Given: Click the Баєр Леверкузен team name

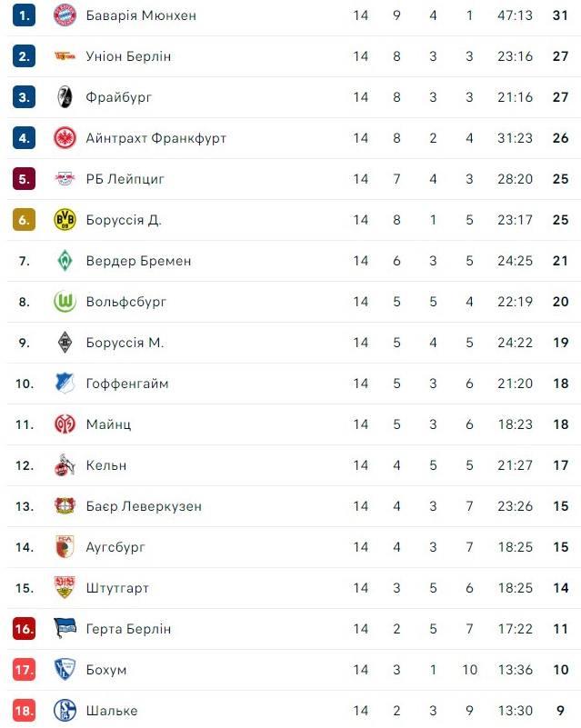Looking at the screenshot, I should (144, 506).
